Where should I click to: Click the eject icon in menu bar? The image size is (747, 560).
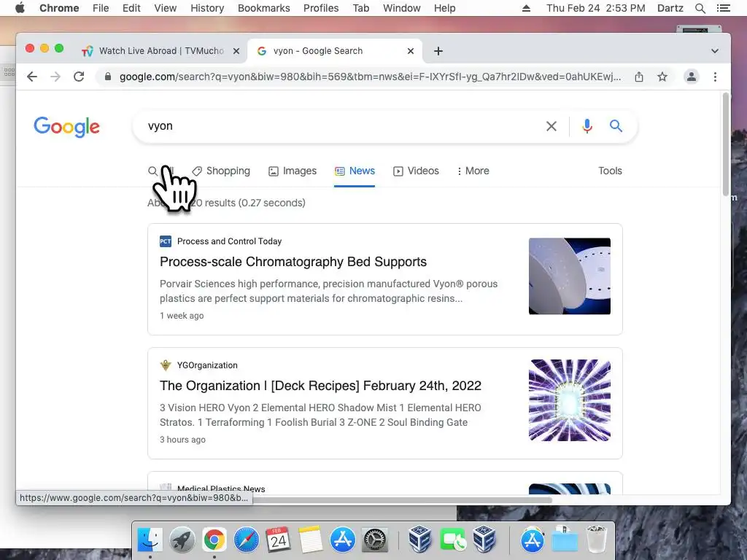[526, 8]
